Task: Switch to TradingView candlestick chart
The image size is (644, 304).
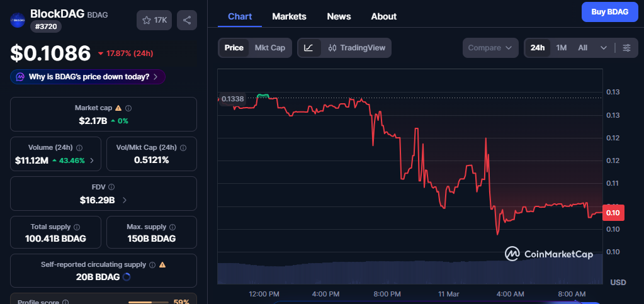Action: point(356,48)
